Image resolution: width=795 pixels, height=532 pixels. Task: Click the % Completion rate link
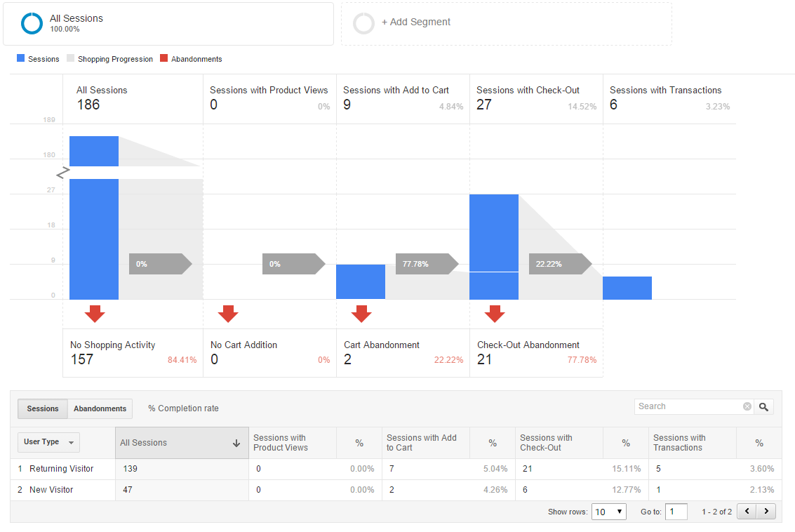coord(183,408)
